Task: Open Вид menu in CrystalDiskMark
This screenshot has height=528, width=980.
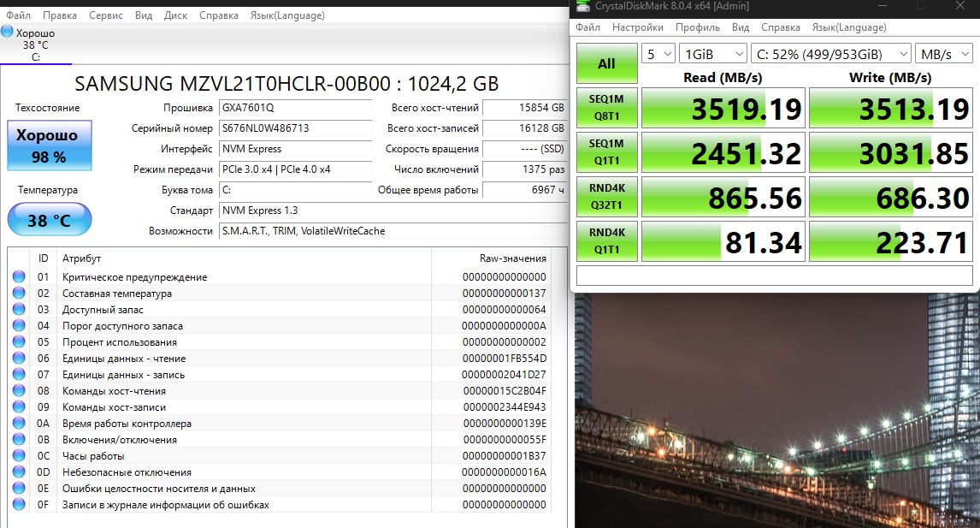Action: pyautogui.click(x=741, y=27)
